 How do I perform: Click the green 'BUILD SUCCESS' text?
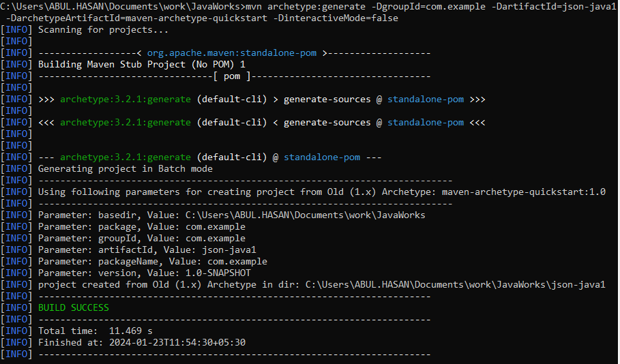[74, 308]
